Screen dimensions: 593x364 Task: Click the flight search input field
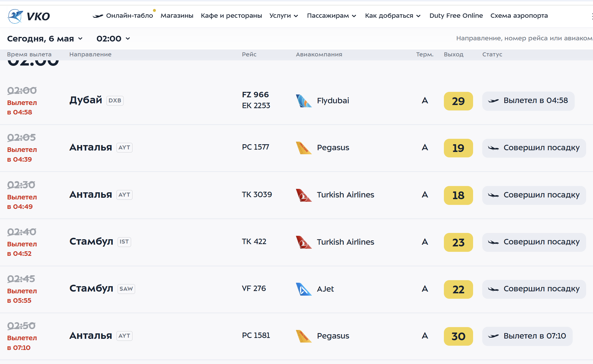(x=524, y=38)
